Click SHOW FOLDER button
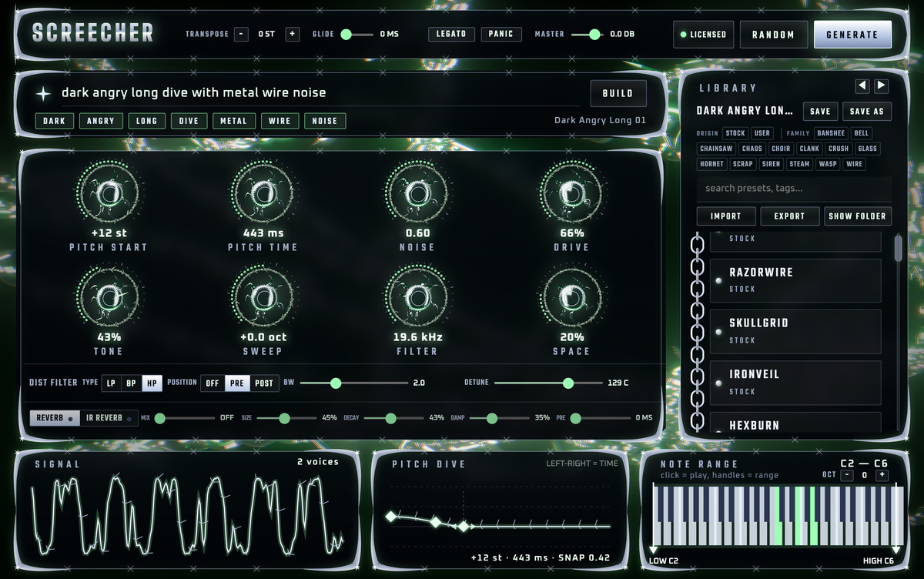 click(x=857, y=216)
